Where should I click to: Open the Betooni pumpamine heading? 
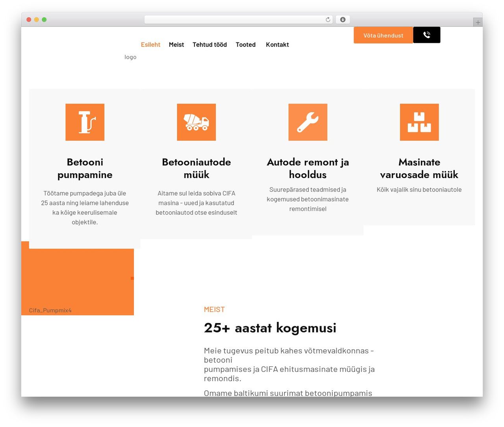(85, 168)
